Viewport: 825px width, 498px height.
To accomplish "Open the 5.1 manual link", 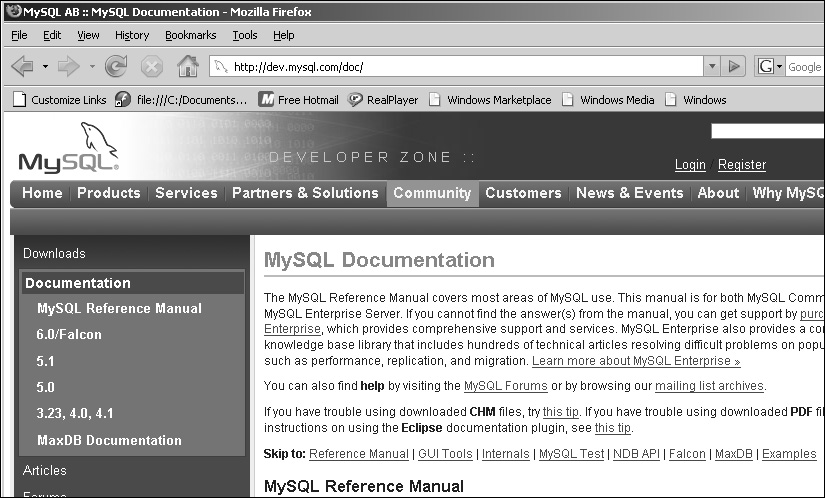I will [x=45, y=361].
